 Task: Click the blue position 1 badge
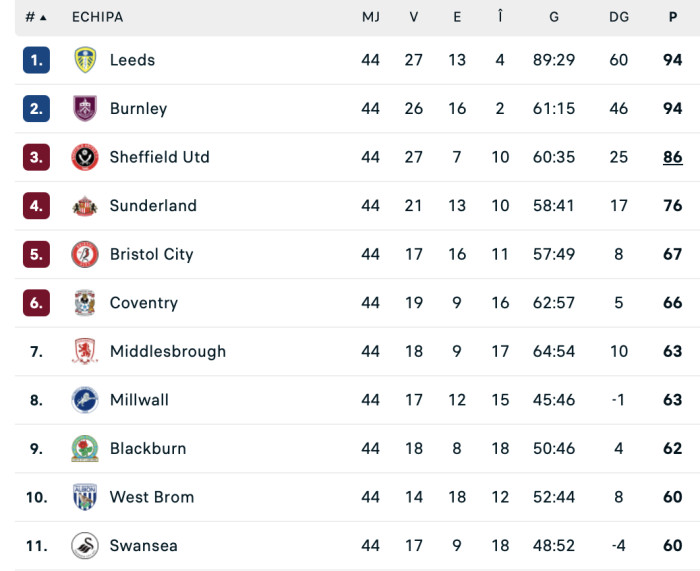click(37, 60)
